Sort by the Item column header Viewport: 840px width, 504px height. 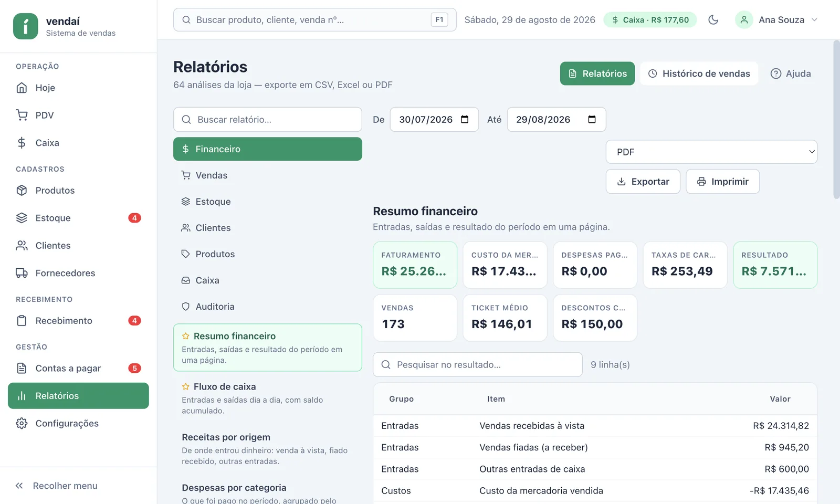point(496,399)
